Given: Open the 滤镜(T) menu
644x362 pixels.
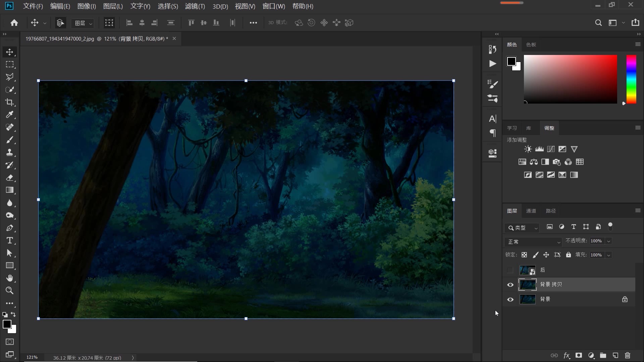Looking at the screenshot, I should coord(195,6).
